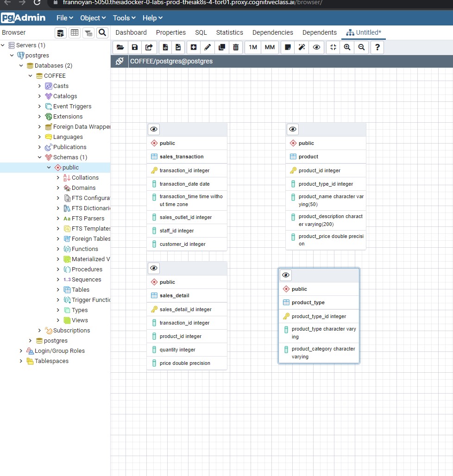The height and width of the screenshot is (476, 453).
Task: Collapse the Servers (1) tree node
Action: pyautogui.click(x=3, y=45)
